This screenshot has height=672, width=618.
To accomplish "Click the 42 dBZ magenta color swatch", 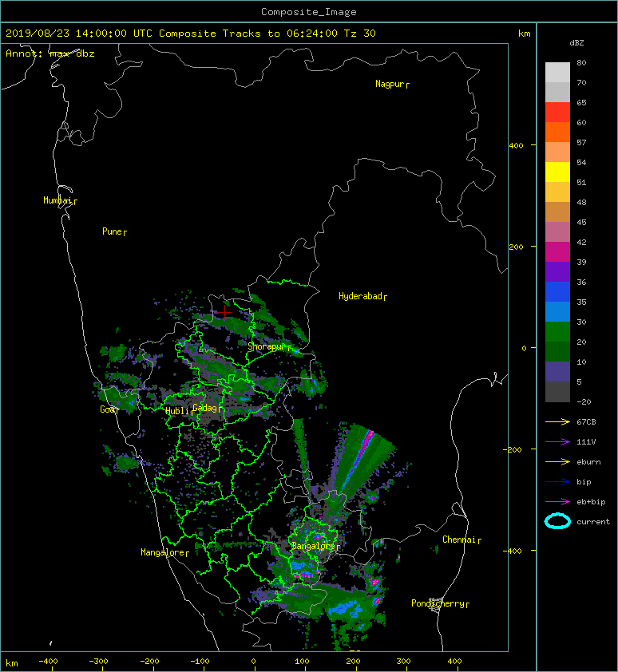I will click(557, 251).
